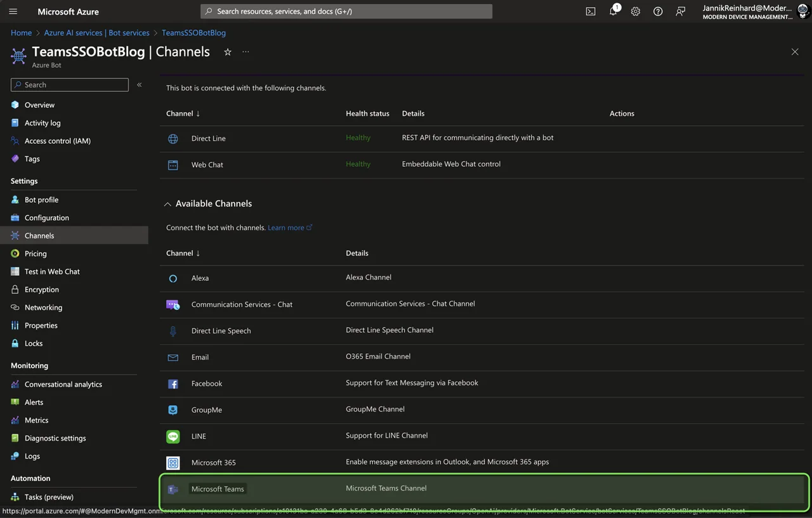
Task: Click the Direct Line globe icon
Action: pos(173,138)
